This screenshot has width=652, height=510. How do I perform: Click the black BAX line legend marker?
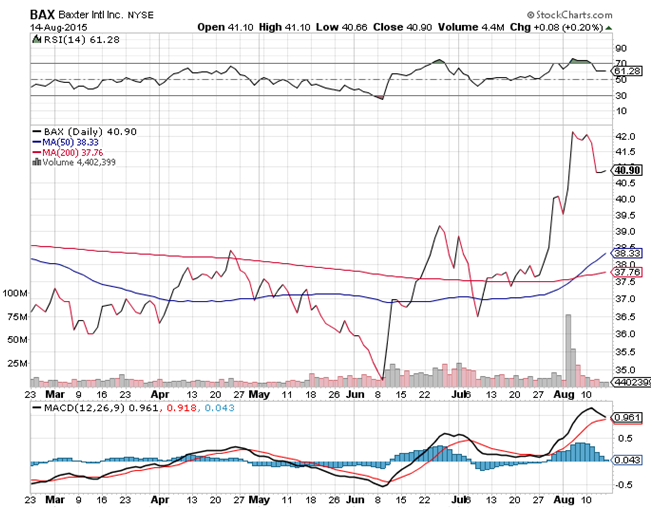click(37, 132)
